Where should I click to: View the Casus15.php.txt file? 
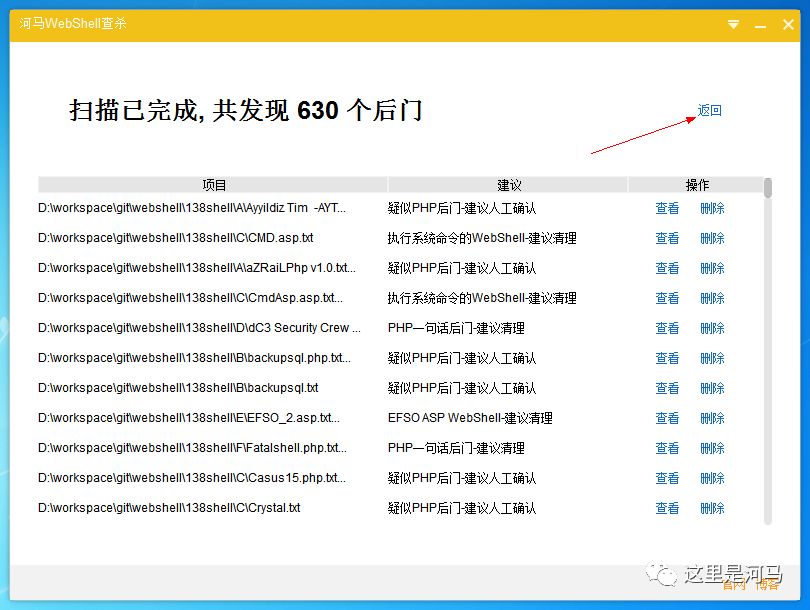pos(667,478)
